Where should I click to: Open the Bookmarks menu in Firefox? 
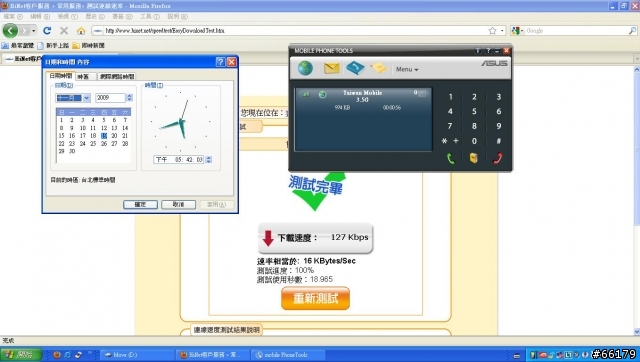(x=122, y=17)
